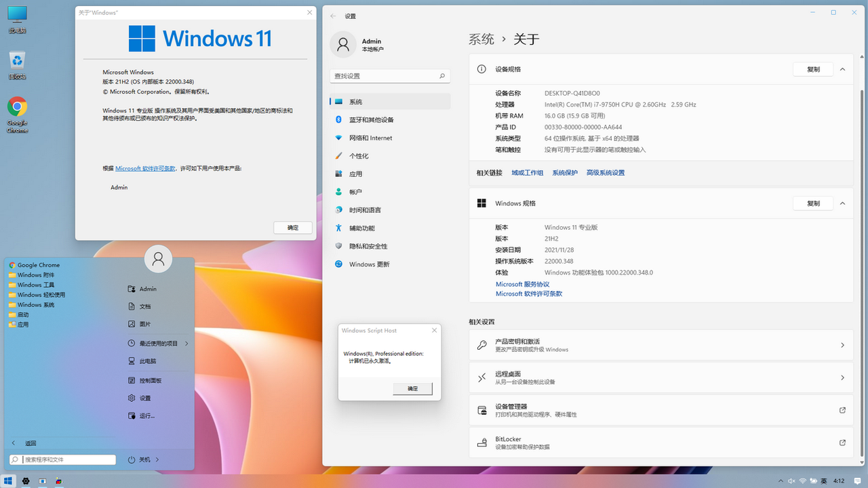Copy 设备规格 with its 复制 button
Viewport: 868px width, 488px height.
pyautogui.click(x=813, y=69)
